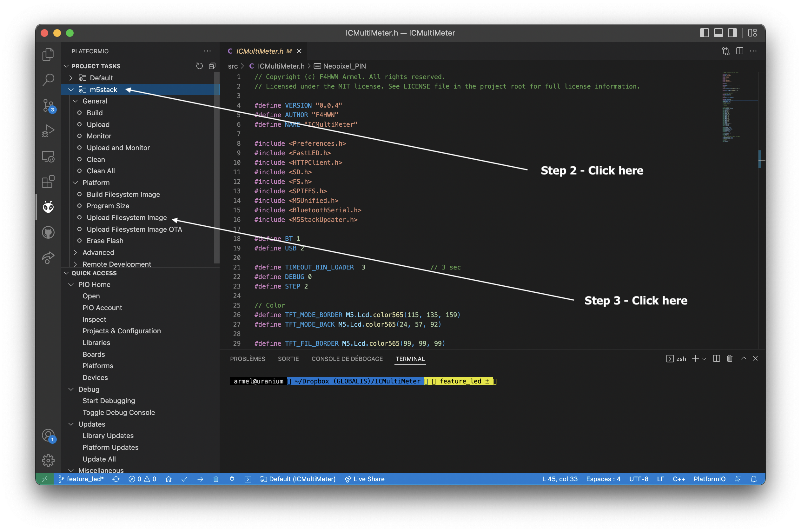Split the editor to the right
This screenshot has width=801, height=532.
[x=740, y=51]
